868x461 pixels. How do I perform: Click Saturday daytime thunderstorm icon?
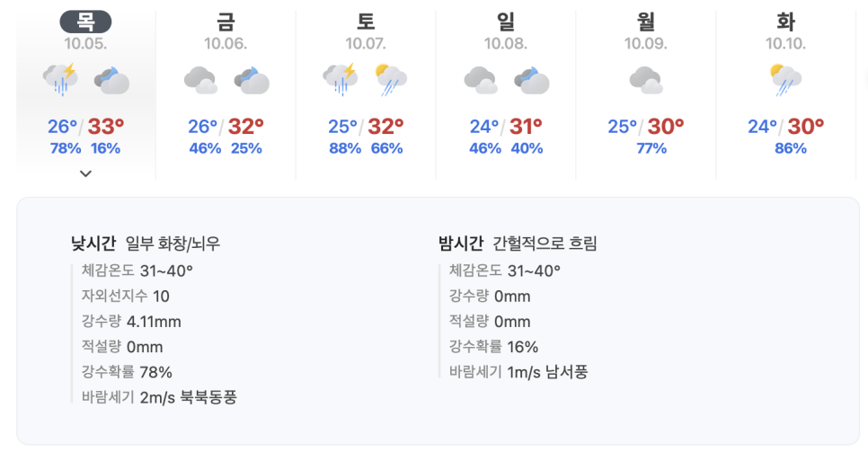point(341,79)
